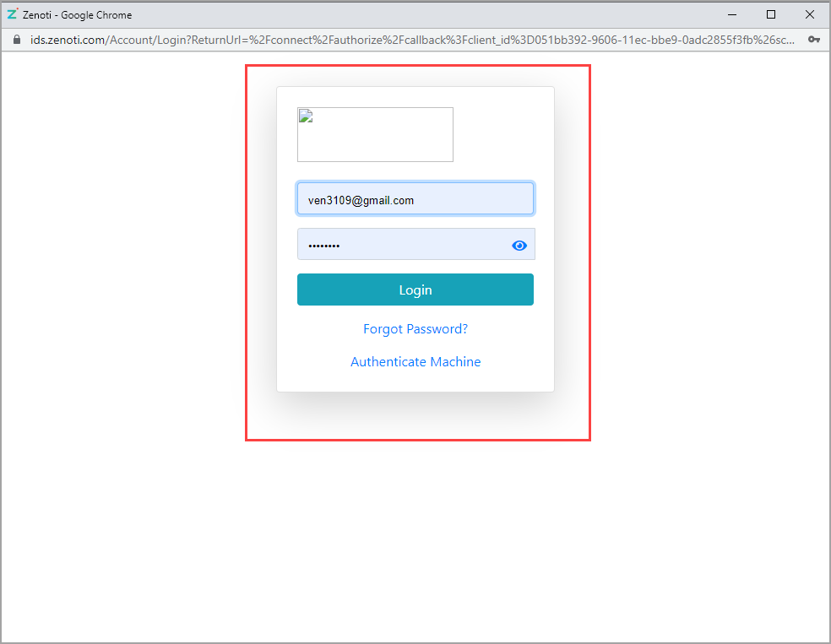
Task: Maximize the Zenoti Chrome window
Action: (771, 15)
